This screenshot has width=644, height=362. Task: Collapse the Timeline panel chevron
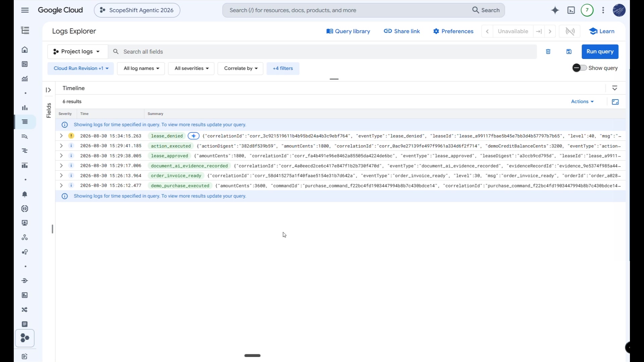614,88
